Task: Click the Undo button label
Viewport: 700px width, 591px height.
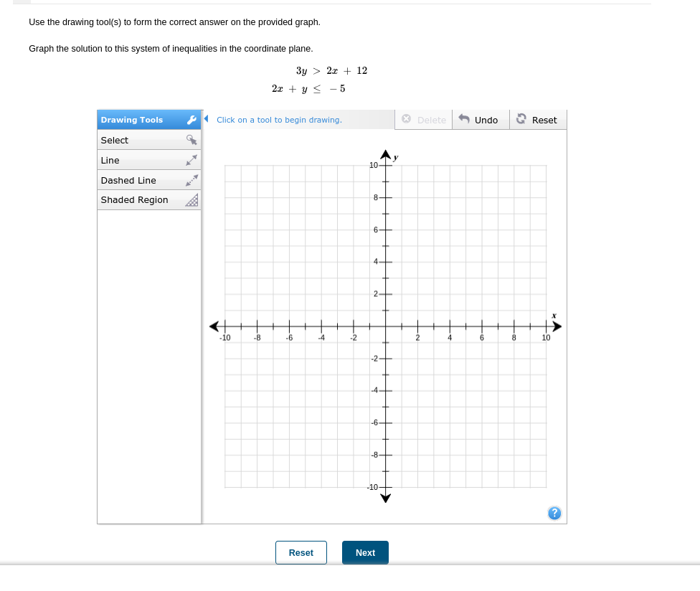Action: [x=485, y=119]
